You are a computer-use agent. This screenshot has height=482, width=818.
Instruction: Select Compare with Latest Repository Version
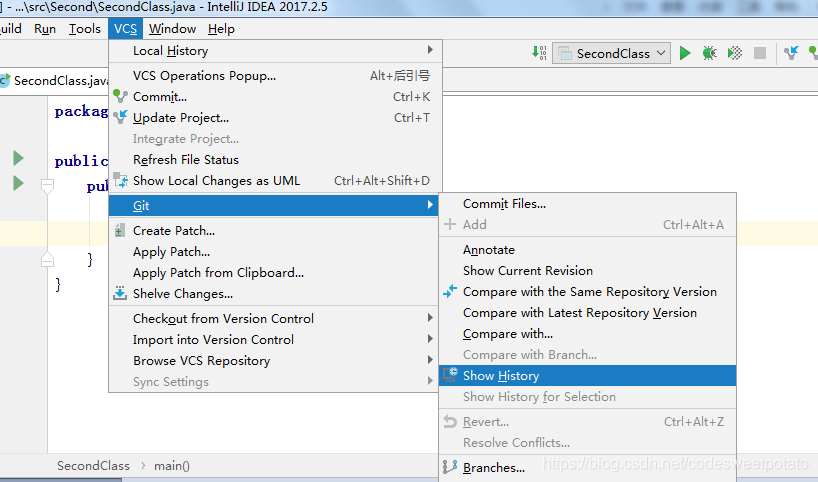[x=587, y=312]
